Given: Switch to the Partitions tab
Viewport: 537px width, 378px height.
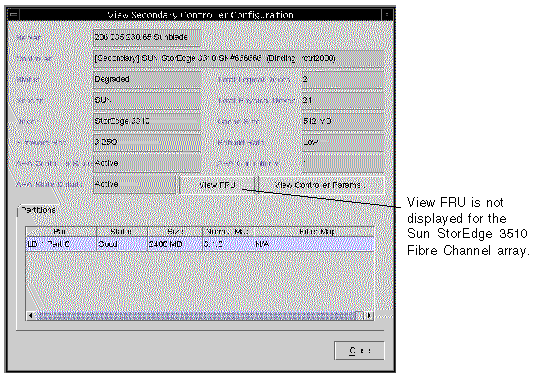Looking at the screenshot, I should 38,210.
